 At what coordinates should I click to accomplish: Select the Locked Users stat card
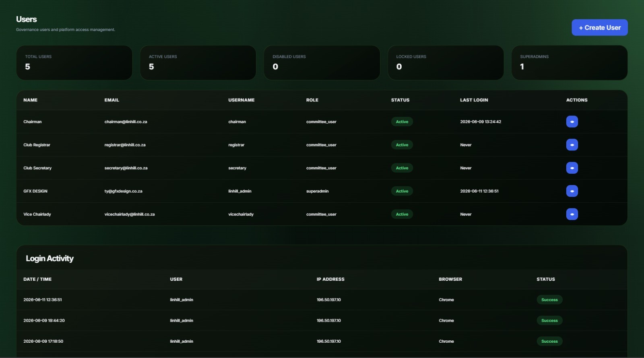[446, 63]
